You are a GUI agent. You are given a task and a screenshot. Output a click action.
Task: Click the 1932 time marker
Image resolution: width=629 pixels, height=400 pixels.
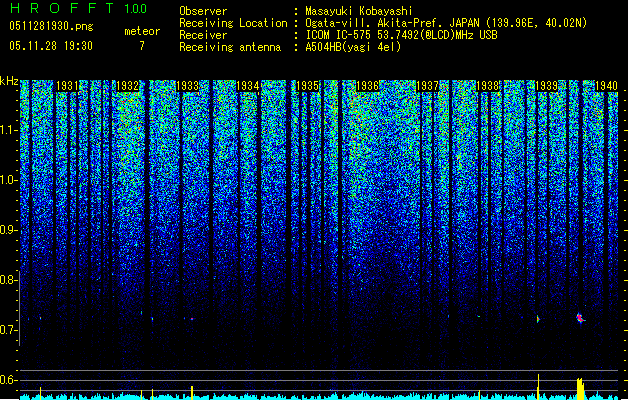(x=128, y=86)
